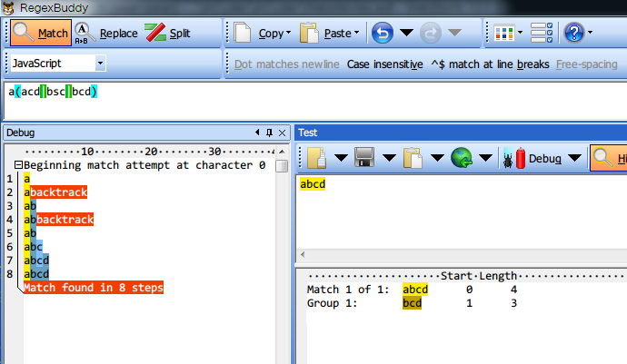Switch to Split mode
627x364 pixels.
point(167,33)
